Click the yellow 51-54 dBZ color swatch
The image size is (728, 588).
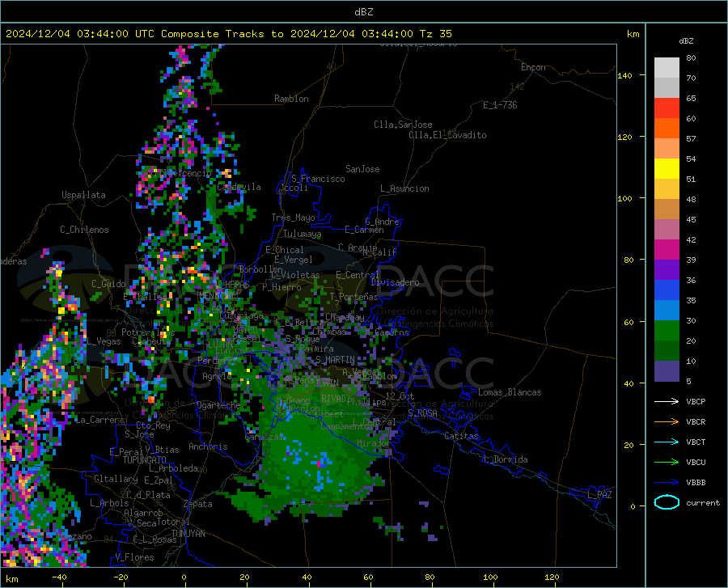coord(667,169)
